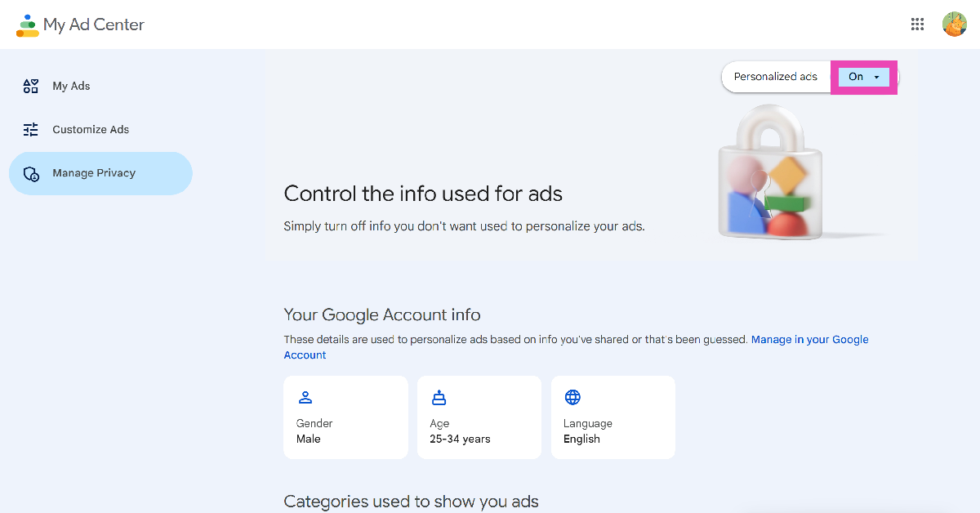Click the My Ad Center logo icon
Screen dimensions: 980x513
[28, 25]
